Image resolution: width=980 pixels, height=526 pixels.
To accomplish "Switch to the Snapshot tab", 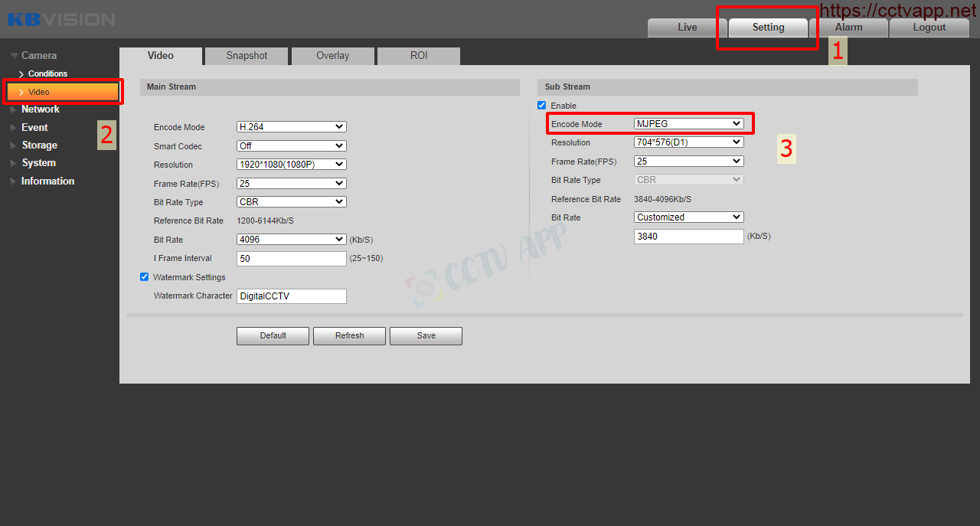I will coord(247,56).
